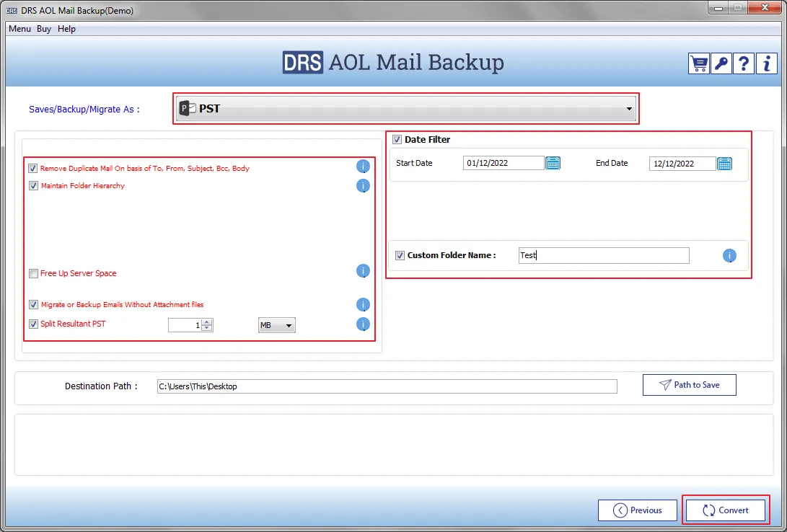Viewport: 787px width, 532px height.
Task: Enable Free Up Server Space
Action: [33, 273]
